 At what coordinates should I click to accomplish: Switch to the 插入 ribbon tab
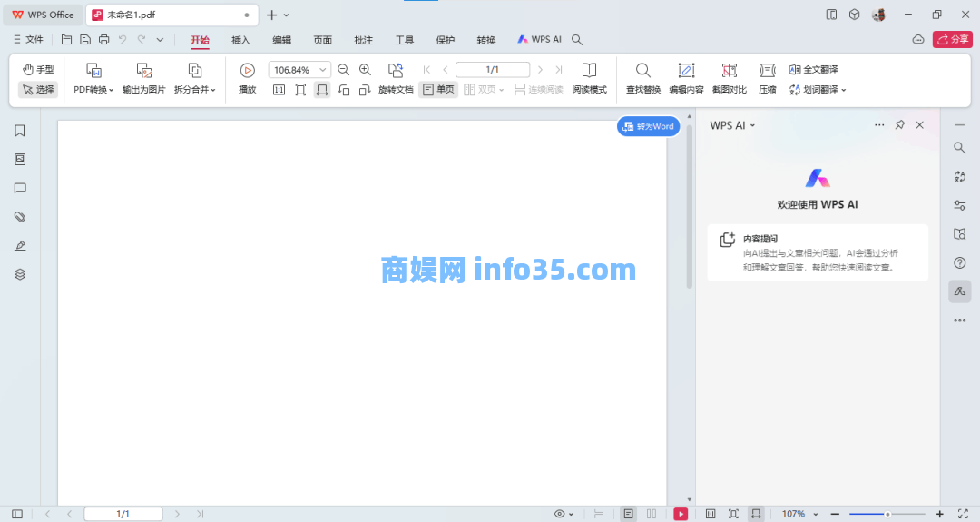coord(240,40)
